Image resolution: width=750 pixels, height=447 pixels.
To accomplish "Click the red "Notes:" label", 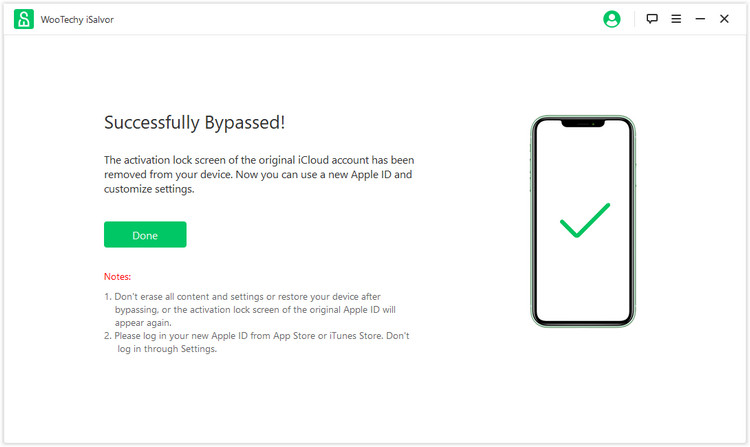I will (118, 276).
